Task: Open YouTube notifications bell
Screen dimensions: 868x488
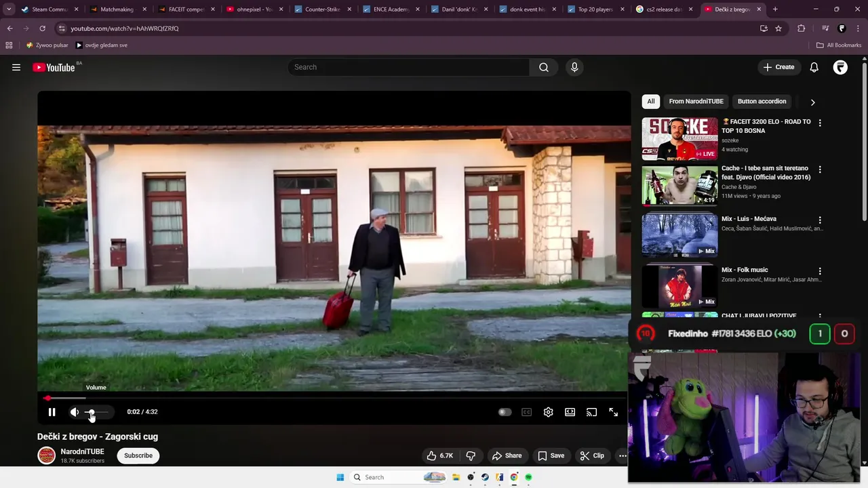Action: (x=814, y=67)
